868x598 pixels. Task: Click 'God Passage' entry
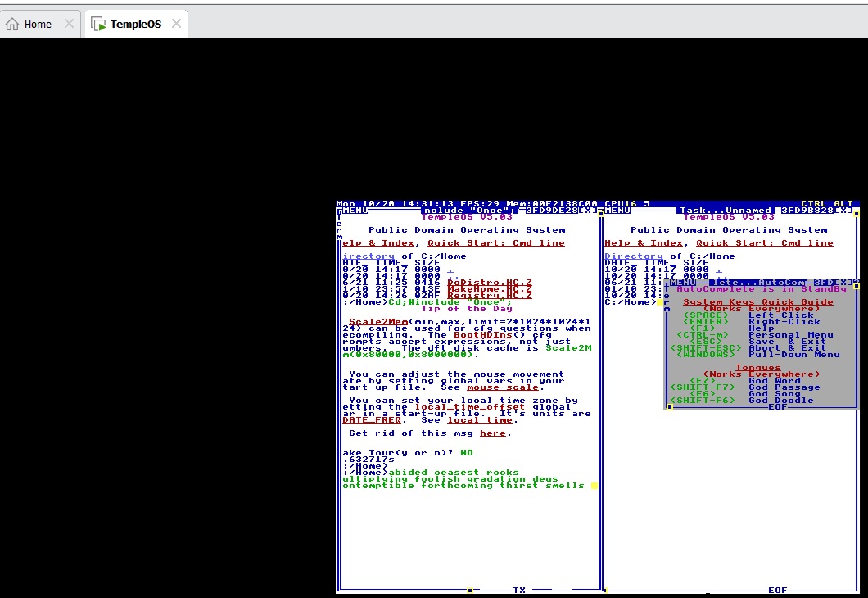point(784,387)
